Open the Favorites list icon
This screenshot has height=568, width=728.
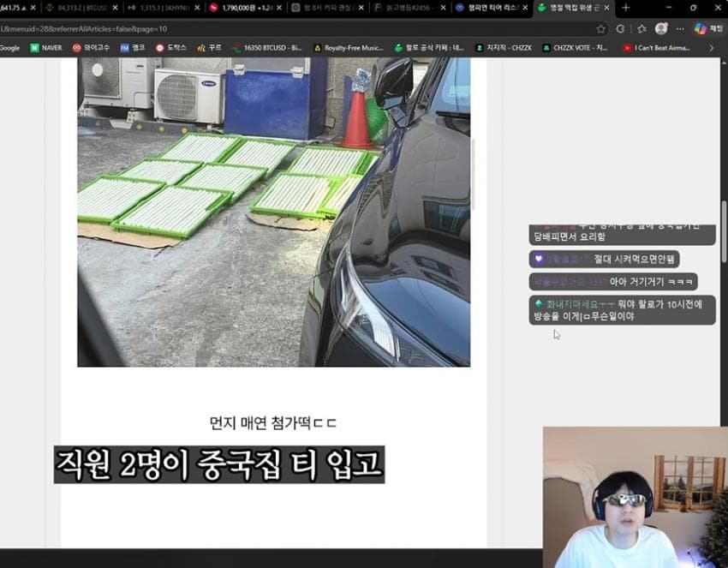(x=641, y=29)
